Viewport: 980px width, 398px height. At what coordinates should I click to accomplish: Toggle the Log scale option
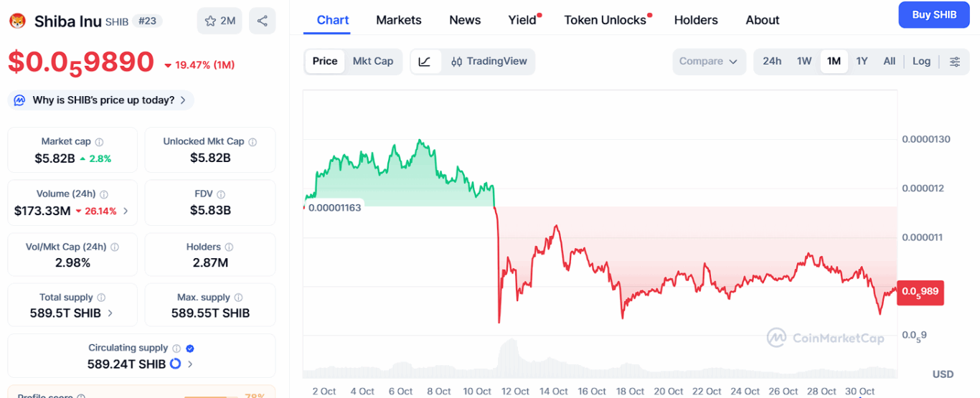click(x=921, y=62)
